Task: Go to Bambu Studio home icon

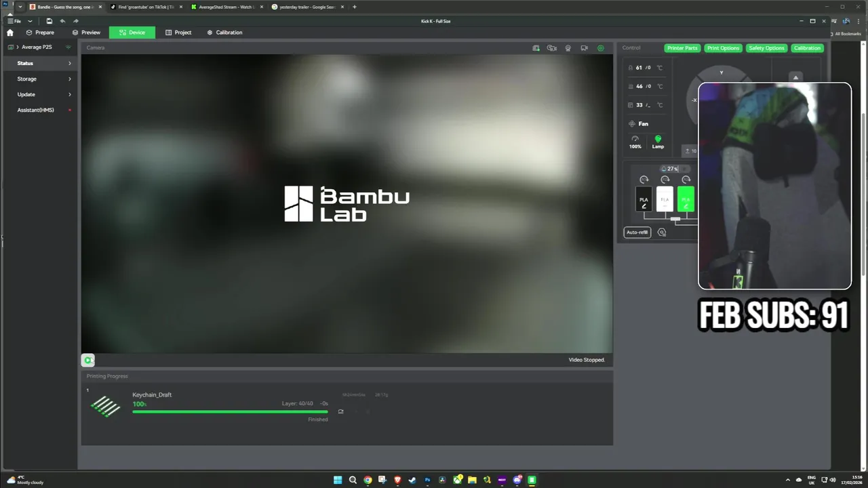Action: pos(9,33)
